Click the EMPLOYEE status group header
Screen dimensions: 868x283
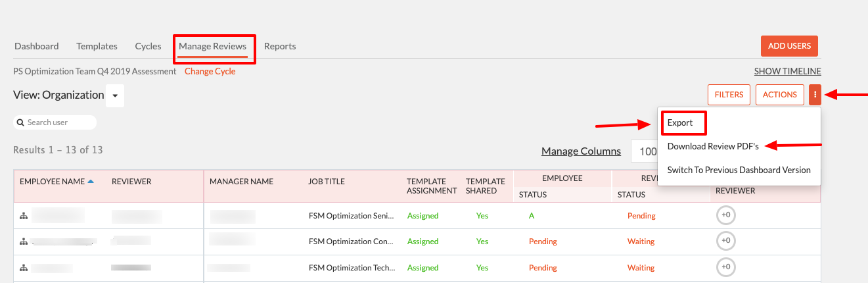562,178
